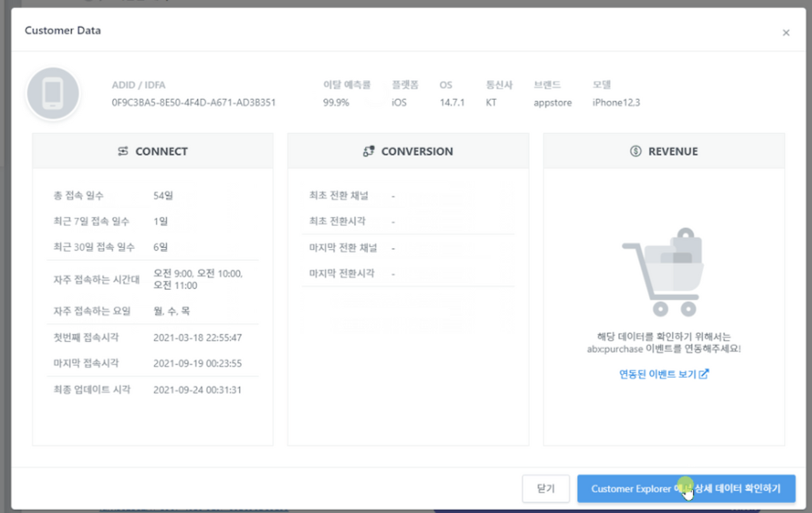Click the REVENUE panel dollar icon
Screen dimensions: 812x513
tap(634, 151)
